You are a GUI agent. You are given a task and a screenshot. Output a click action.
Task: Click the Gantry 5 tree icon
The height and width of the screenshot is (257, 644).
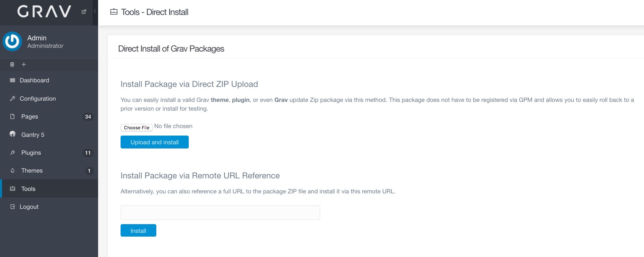coord(12,134)
